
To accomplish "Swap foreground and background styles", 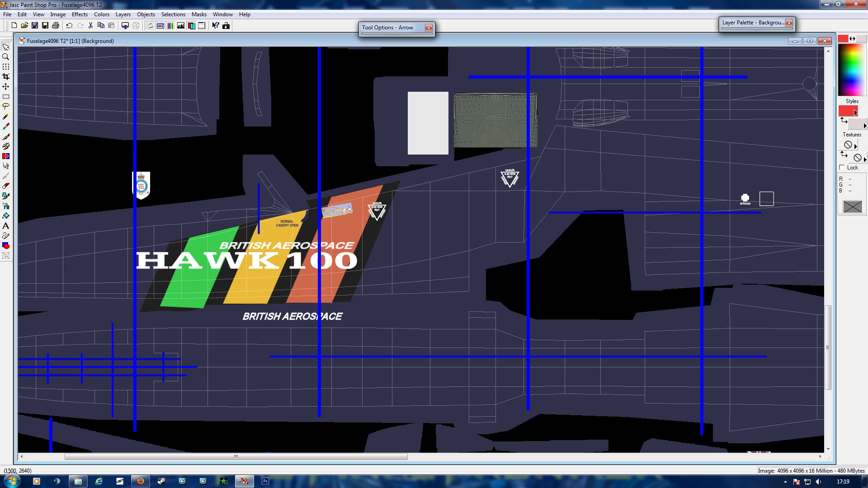I will point(844,121).
